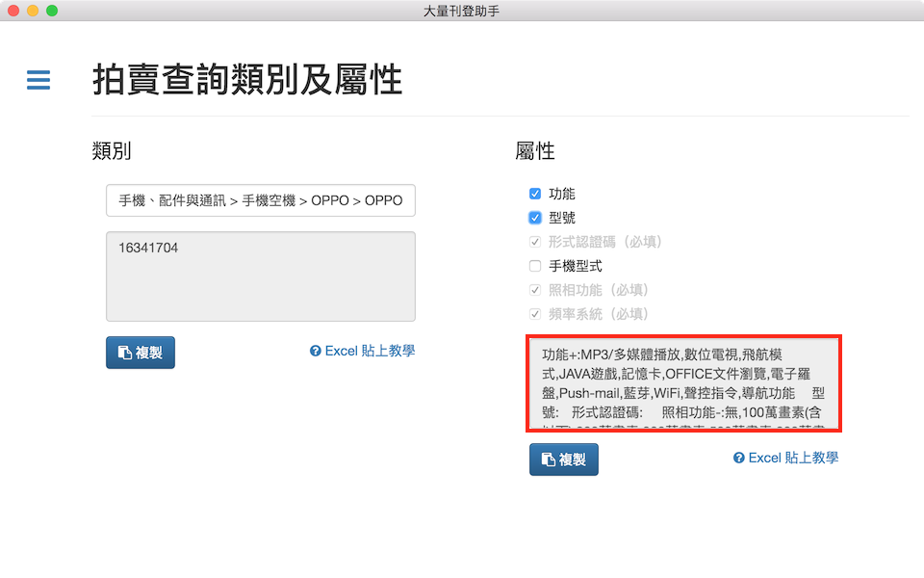Uncheck the 功能 checkbox

[x=535, y=194]
